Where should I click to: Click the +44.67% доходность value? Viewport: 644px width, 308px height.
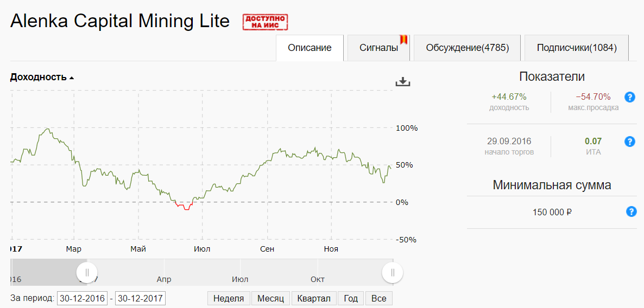pos(509,97)
